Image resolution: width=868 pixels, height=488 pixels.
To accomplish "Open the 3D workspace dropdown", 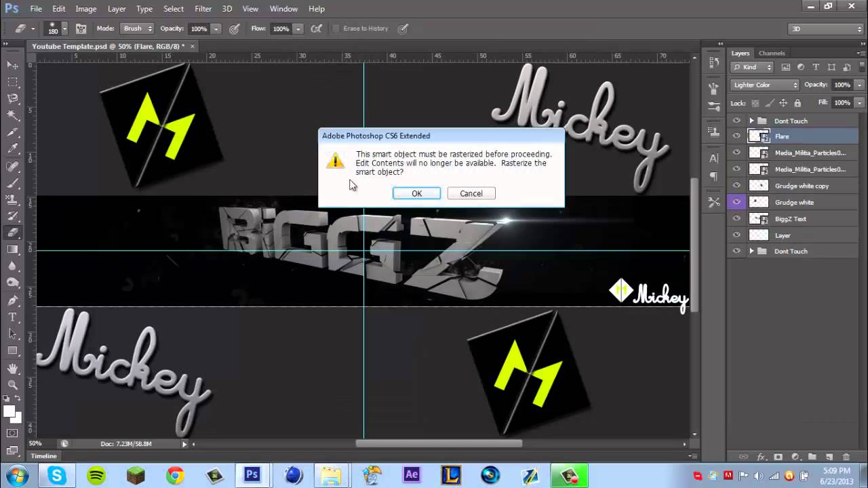I will 825,28.
